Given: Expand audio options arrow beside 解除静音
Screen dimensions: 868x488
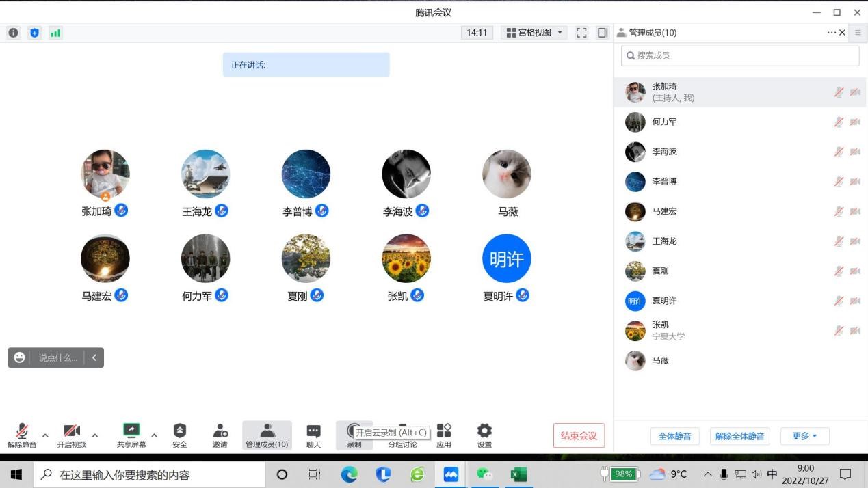Looking at the screenshot, I should click(45, 435).
